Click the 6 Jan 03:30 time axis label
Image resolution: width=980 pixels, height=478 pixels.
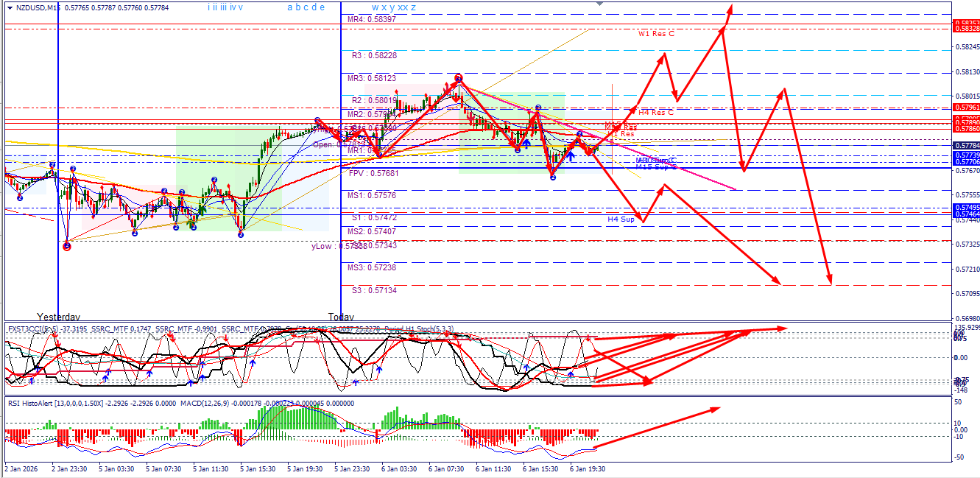pyautogui.click(x=399, y=468)
